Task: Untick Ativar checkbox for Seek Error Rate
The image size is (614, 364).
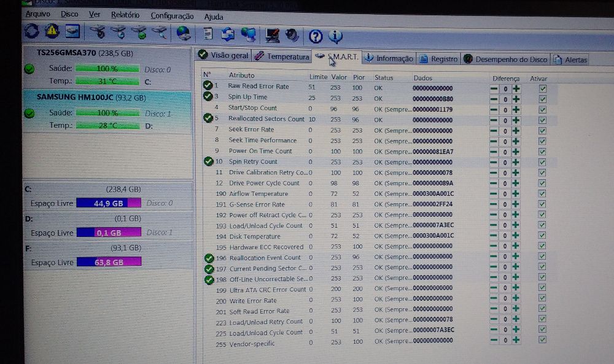Action: [x=542, y=131]
